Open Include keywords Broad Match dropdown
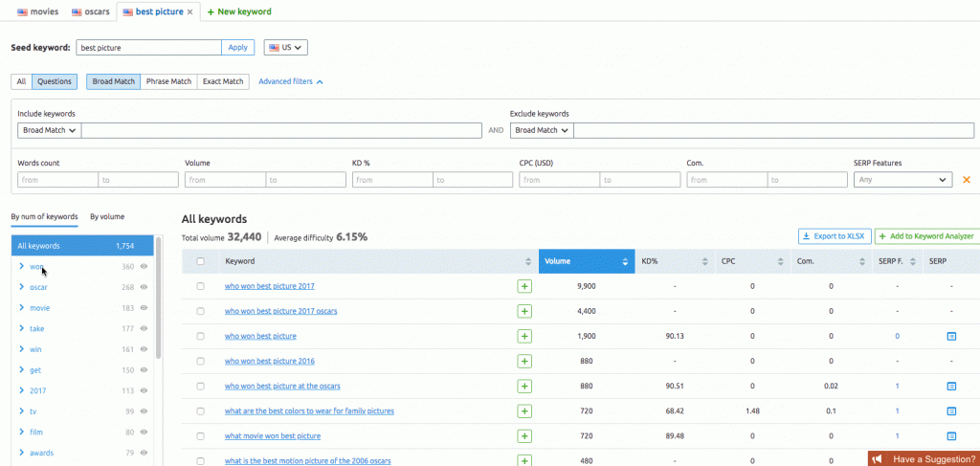This screenshot has height=466, width=980. [50, 130]
